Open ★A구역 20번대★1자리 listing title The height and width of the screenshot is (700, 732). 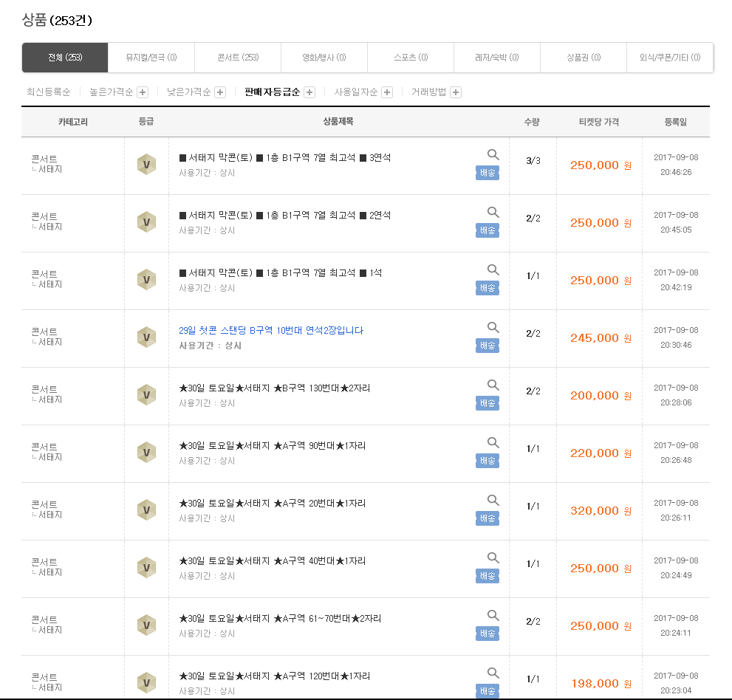click(272, 504)
